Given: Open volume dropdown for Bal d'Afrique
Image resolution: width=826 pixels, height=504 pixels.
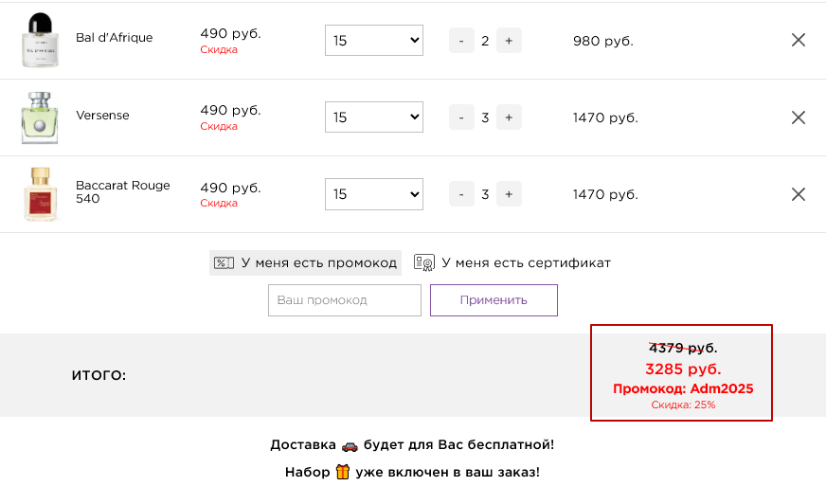Looking at the screenshot, I should [374, 41].
